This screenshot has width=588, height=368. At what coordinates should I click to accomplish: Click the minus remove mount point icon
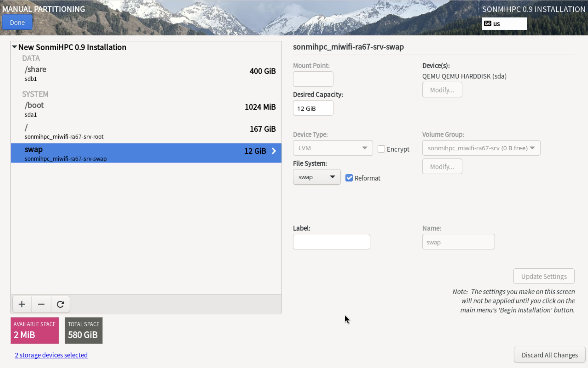(x=41, y=304)
